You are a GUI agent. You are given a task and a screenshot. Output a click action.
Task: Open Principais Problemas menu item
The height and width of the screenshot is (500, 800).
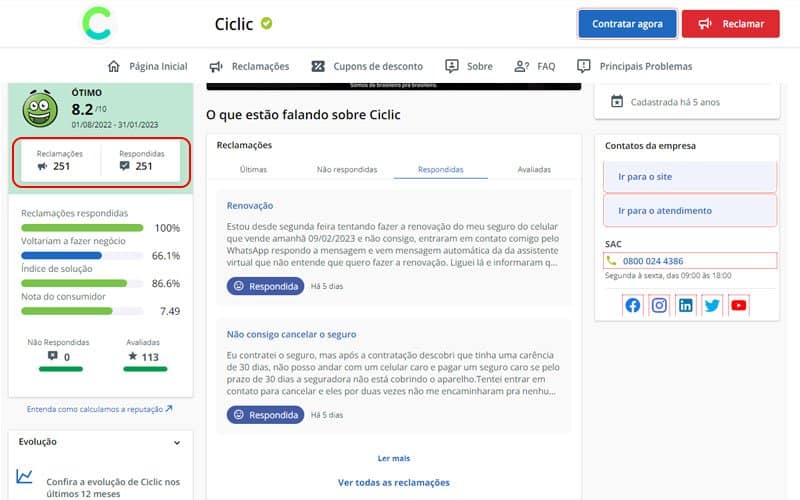(646, 66)
